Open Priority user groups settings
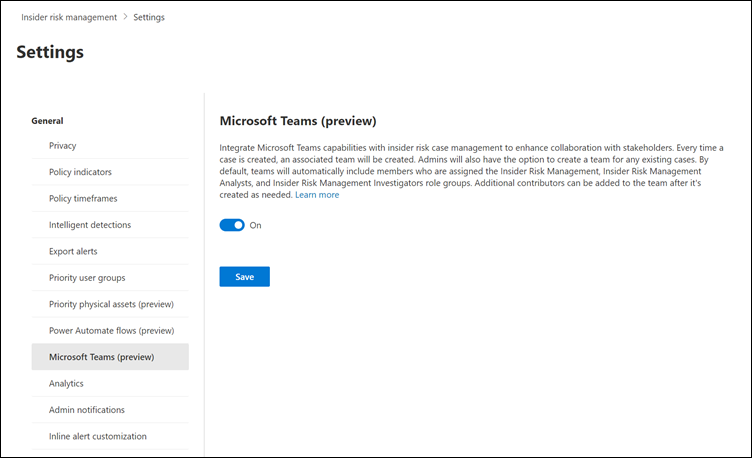 coord(110,277)
